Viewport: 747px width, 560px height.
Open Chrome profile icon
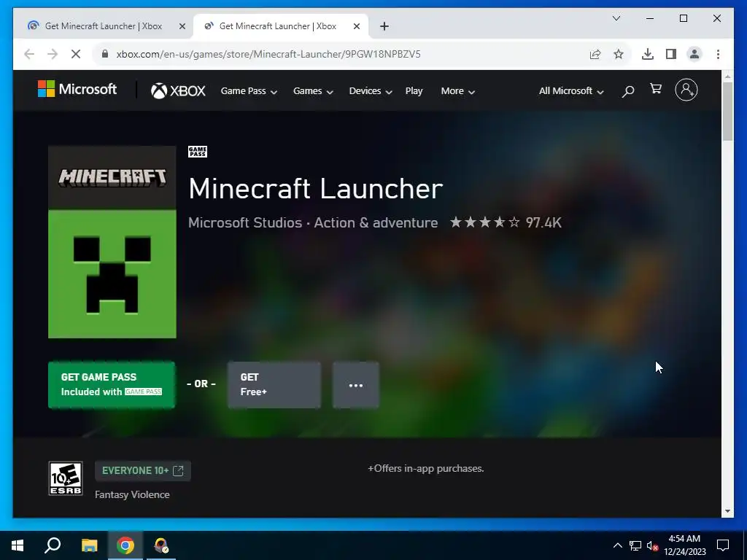[694, 54]
